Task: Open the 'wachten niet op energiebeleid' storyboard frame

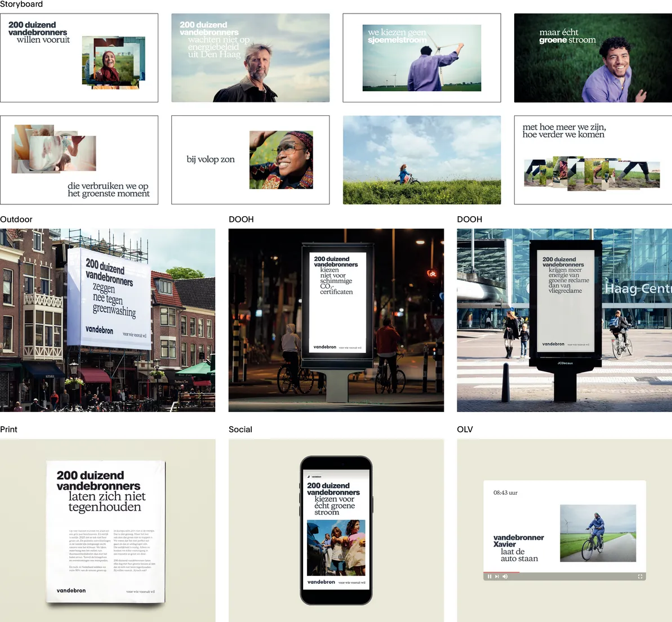Action: [250, 58]
